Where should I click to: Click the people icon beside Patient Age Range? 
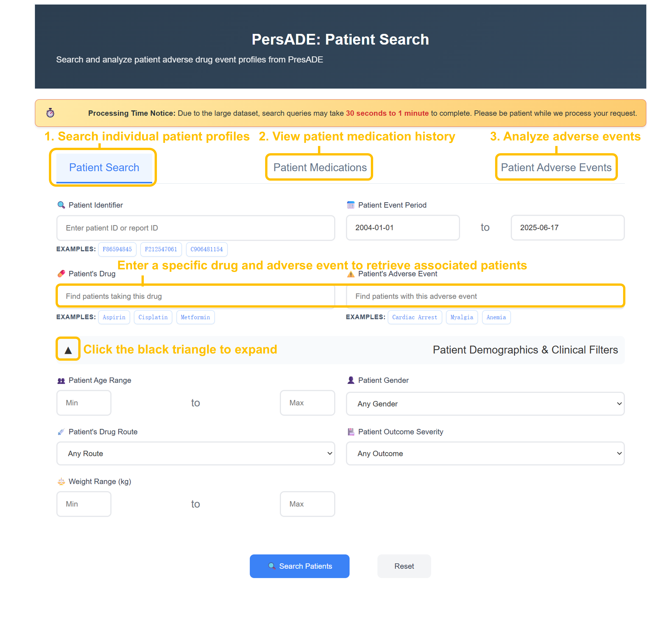61,380
